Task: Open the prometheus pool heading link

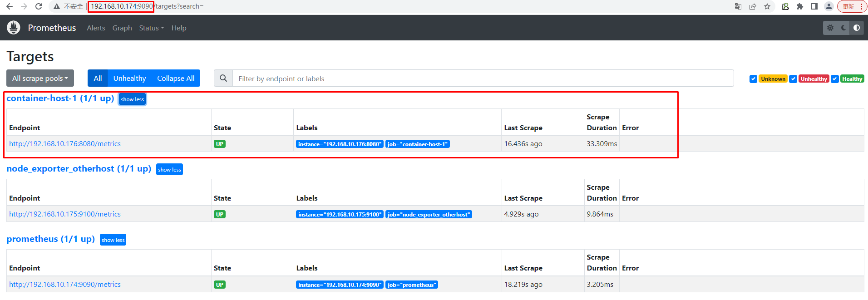Action: [51, 239]
